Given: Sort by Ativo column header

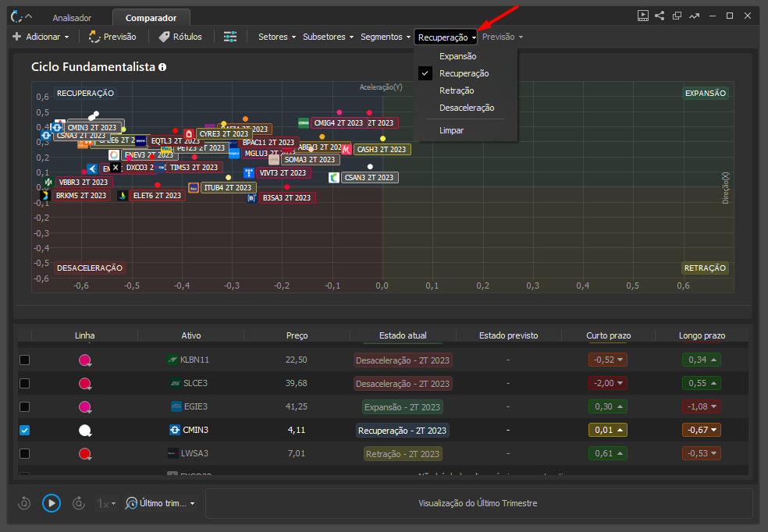Looking at the screenshot, I should click(191, 335).
